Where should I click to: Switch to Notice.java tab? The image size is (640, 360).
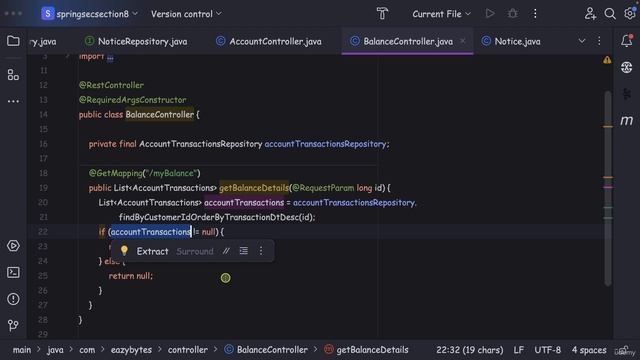coord(511,41)
